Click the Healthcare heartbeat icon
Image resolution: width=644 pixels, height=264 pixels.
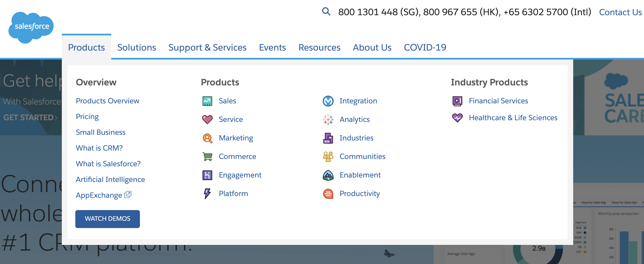coord(457,118)
